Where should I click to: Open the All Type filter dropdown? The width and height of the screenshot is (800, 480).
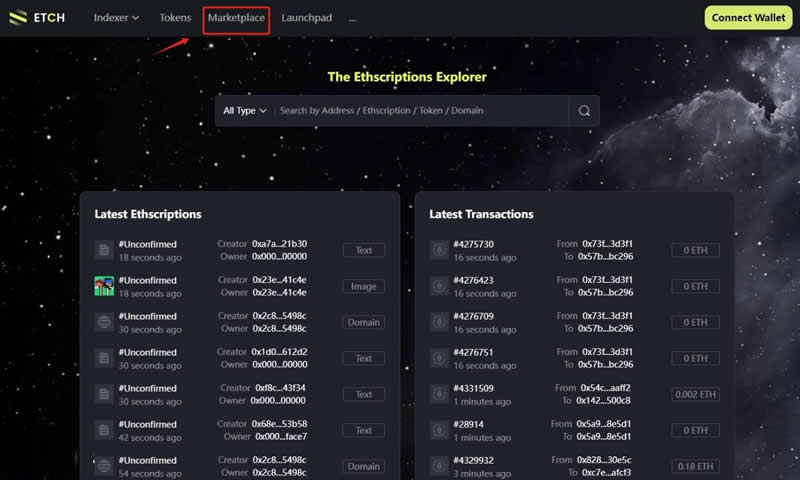(245, 111)
